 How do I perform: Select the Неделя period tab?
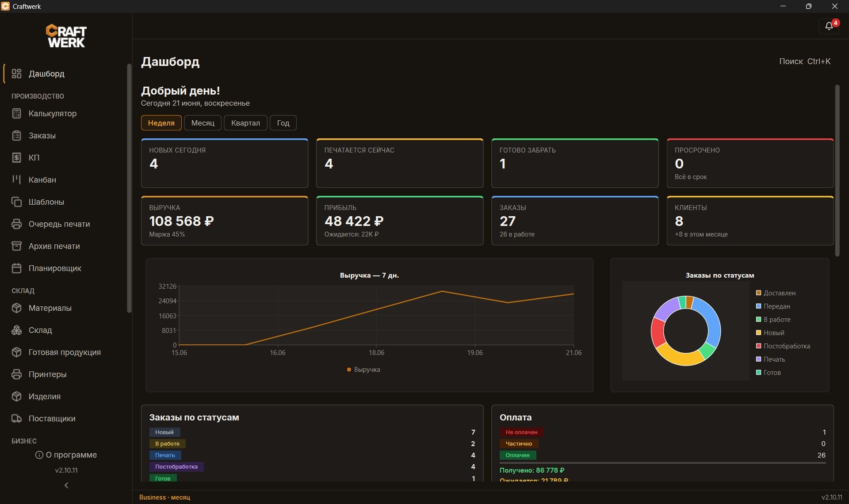coord(161,123)
